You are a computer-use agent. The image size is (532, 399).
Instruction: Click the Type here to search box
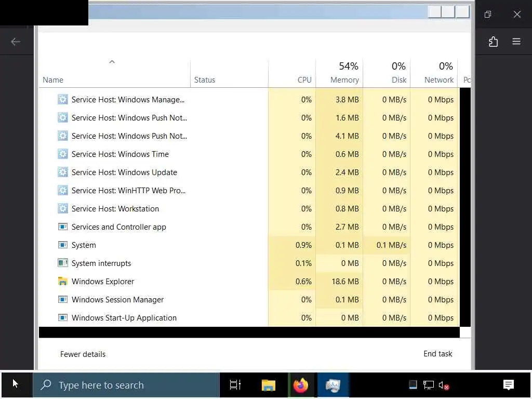[x=126, y=385]
